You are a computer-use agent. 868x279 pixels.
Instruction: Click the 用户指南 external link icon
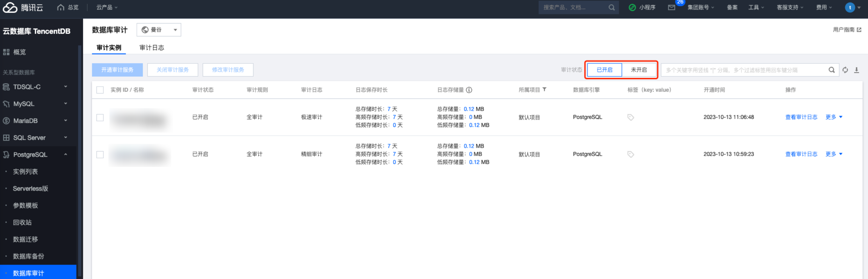pos(859,30)
